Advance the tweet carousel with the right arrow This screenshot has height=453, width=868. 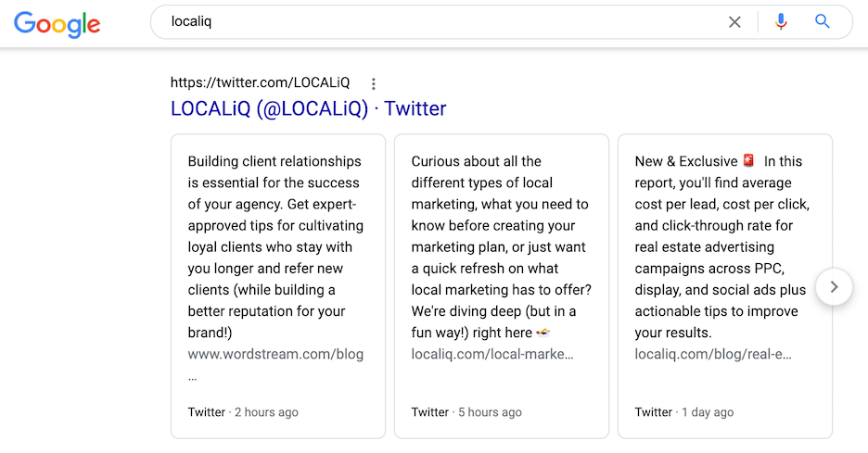pos(835,286)
